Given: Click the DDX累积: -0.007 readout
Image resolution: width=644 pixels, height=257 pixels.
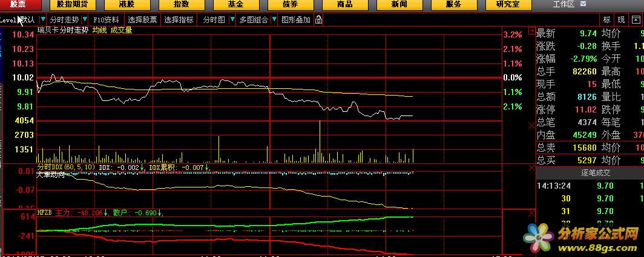Looking at the screenshot, I should (179, 168).
